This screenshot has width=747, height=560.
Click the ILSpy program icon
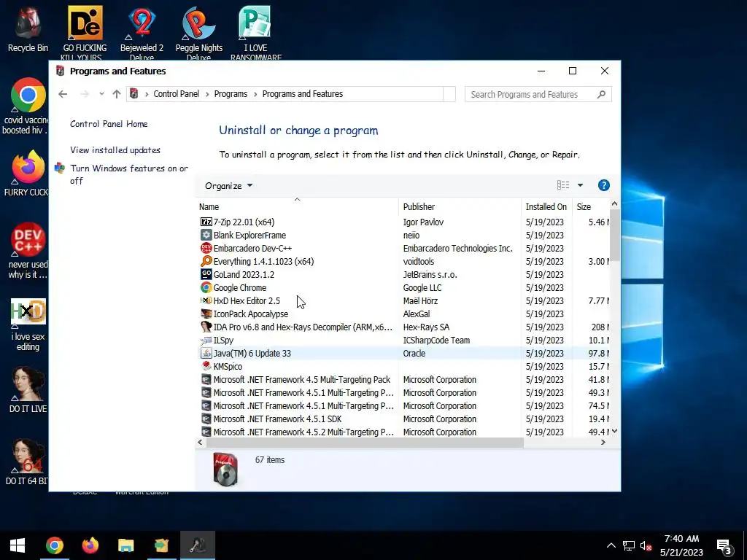(x=206, y=340)
